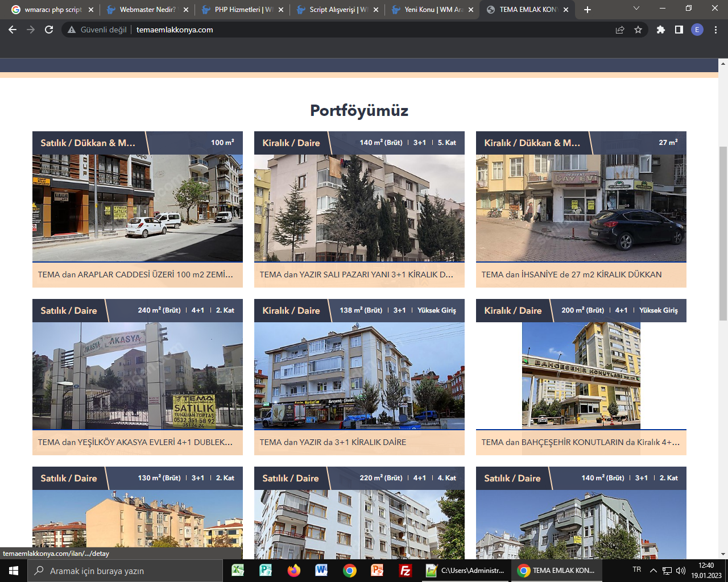This screenshot has height=582, width=728.
Task: Open the ARAPLAR CADDESİ 100 m2 listing title
Action: tap(135, 275)
